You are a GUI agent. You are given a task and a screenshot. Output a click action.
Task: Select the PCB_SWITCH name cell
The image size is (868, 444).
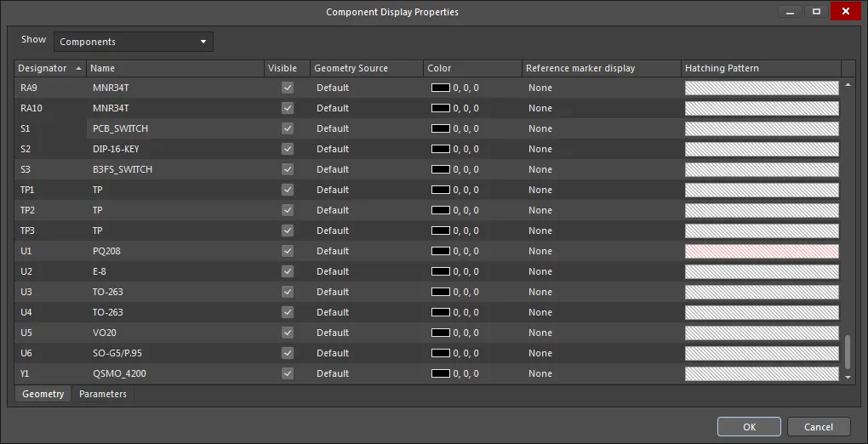(x=175, y=128)
